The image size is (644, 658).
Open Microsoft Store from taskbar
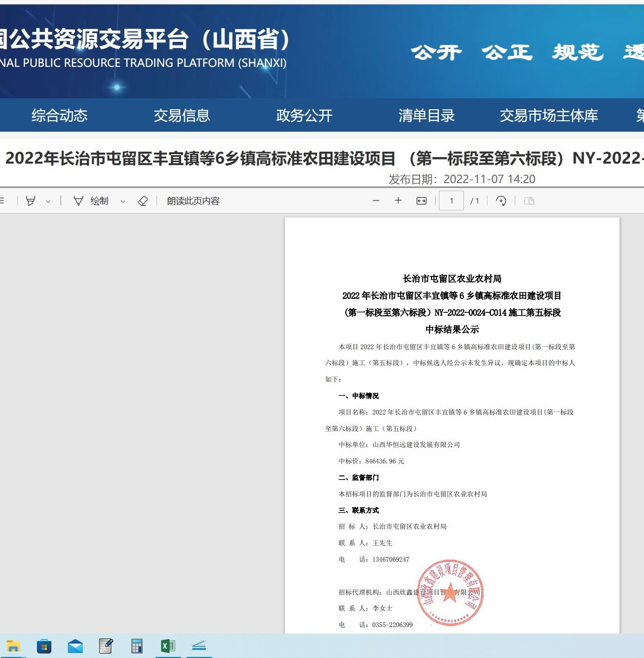point(44,647)
